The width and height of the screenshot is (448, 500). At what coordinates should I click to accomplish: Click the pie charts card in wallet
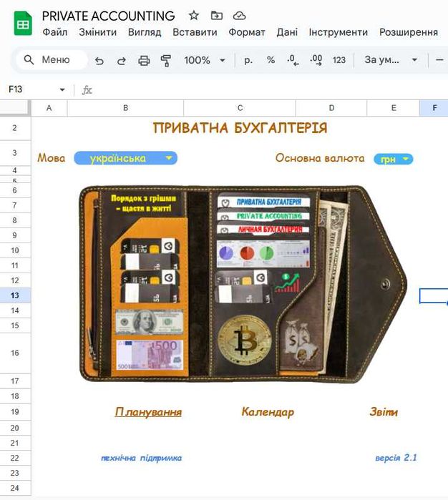(x=263, y=254)
